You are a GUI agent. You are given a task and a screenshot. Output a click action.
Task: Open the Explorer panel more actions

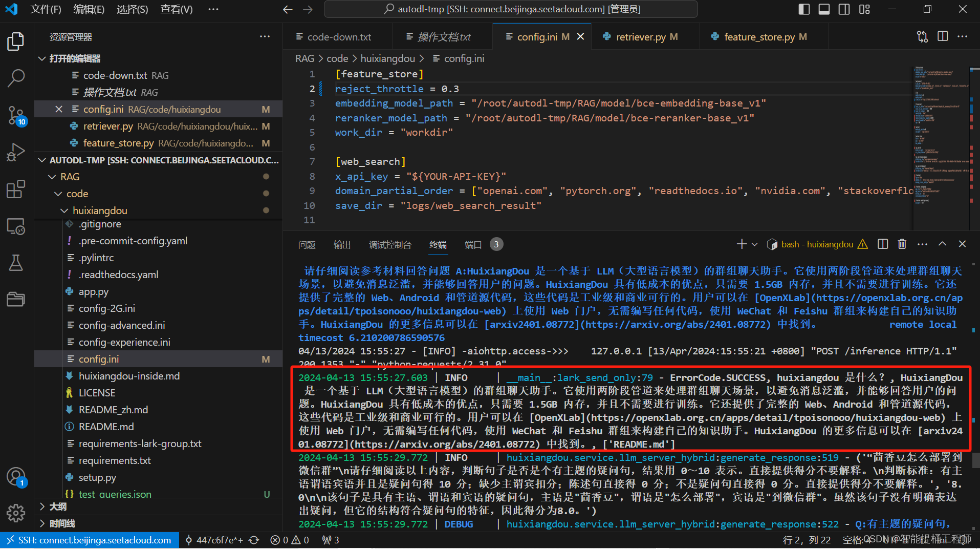(x=265, y=36)
